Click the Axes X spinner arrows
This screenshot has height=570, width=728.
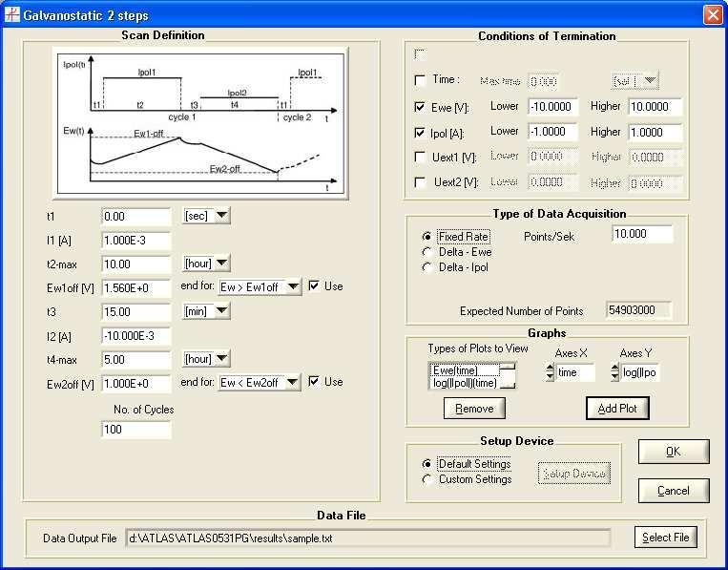(x=551, y=372)
